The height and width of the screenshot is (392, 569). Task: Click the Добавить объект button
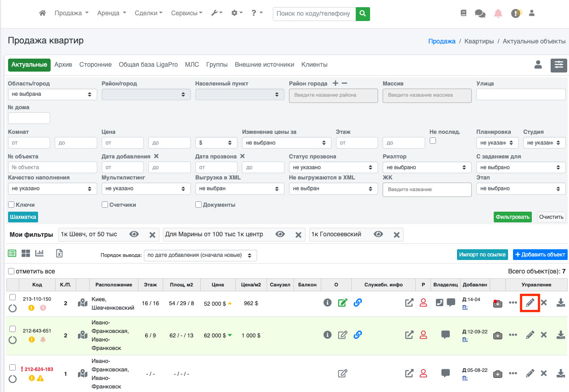pyautogui.click(x=540, y=255)
